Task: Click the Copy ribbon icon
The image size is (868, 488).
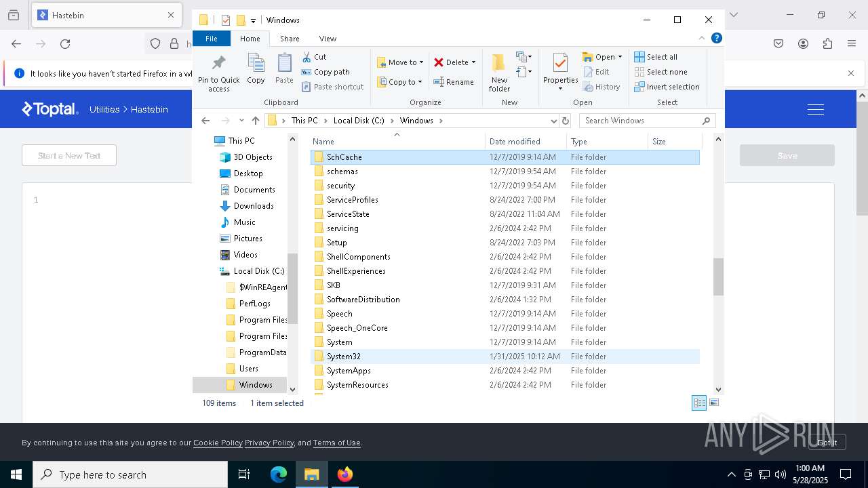Action: tap(256, 69)
